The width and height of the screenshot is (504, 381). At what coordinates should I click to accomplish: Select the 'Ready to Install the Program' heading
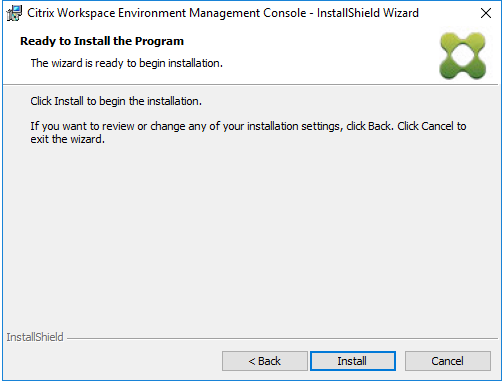[x=102, y=41]
